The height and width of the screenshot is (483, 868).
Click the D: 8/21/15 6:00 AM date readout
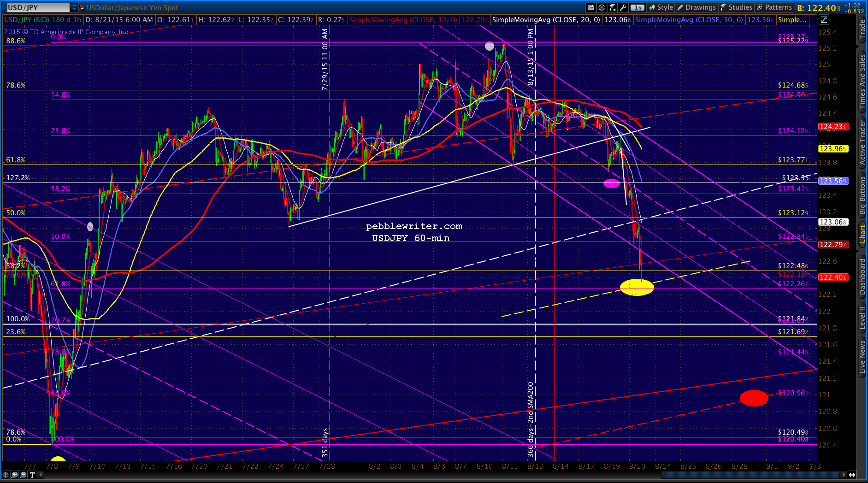(x=119, y=20)
